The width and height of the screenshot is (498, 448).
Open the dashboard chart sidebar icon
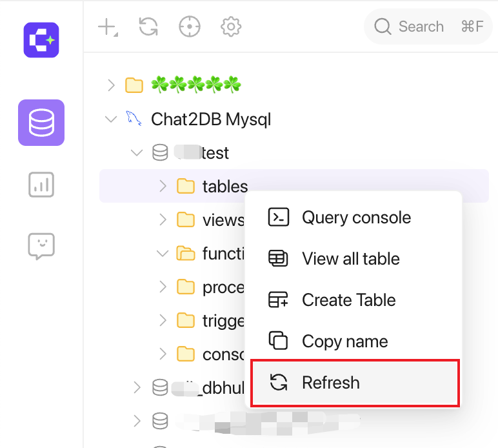pyautogui.click(x=41, y=185)
